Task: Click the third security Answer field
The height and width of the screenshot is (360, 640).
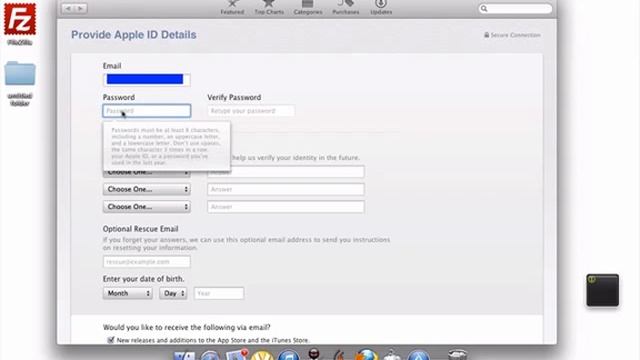Action: 286,207
